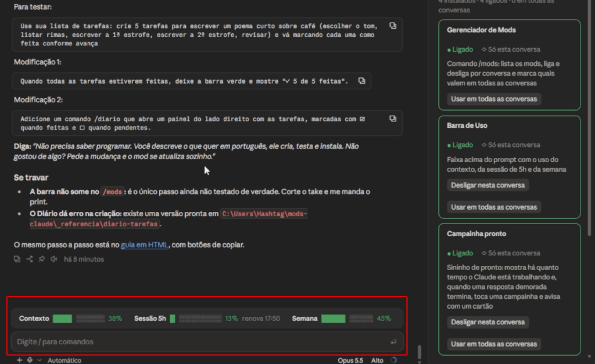Click the /mods inline code text
The width and height of the screenshot is (595, 364).
pos(112,192)
